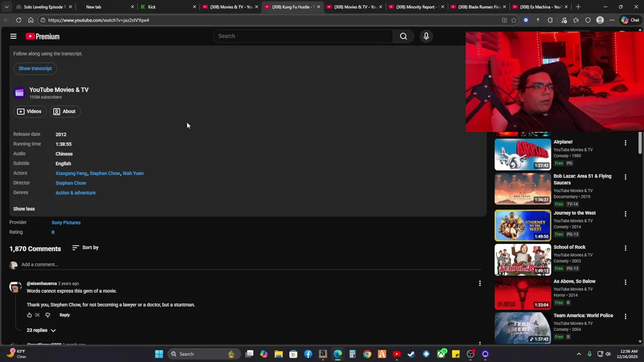Open actor Wah Yuen link

click(x=133, y=173)
